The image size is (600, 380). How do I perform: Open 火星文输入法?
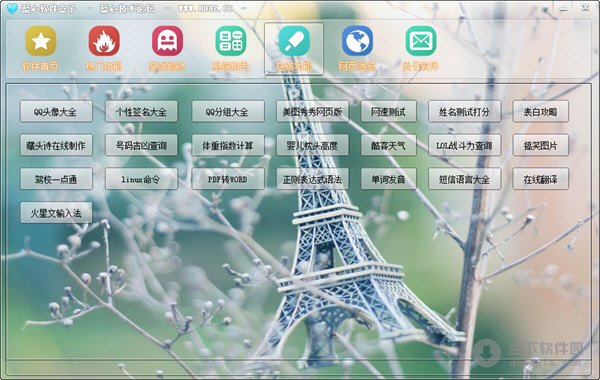[56, 213]
